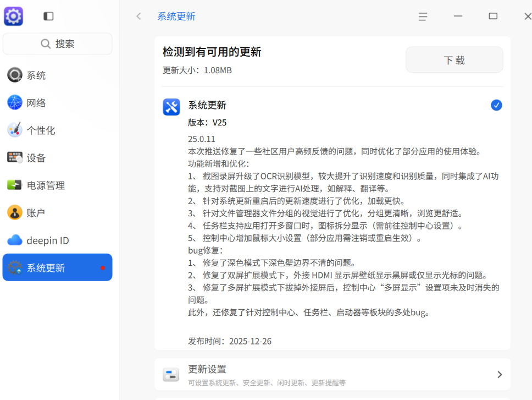
Task: Open the 更新设置 row
Action: click(x=332, y=375)
